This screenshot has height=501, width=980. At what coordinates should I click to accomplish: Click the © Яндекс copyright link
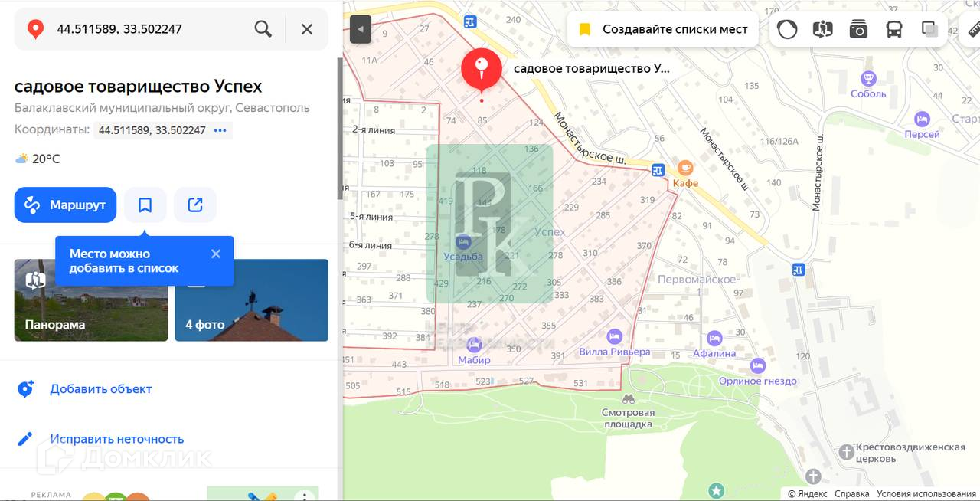(808, 494)
